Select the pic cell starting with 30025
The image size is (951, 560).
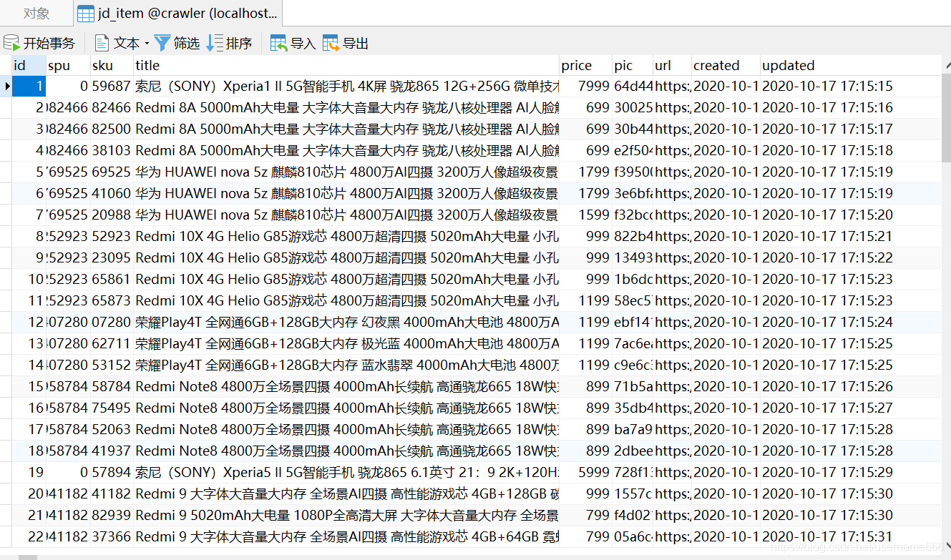[x=633, y=108]
